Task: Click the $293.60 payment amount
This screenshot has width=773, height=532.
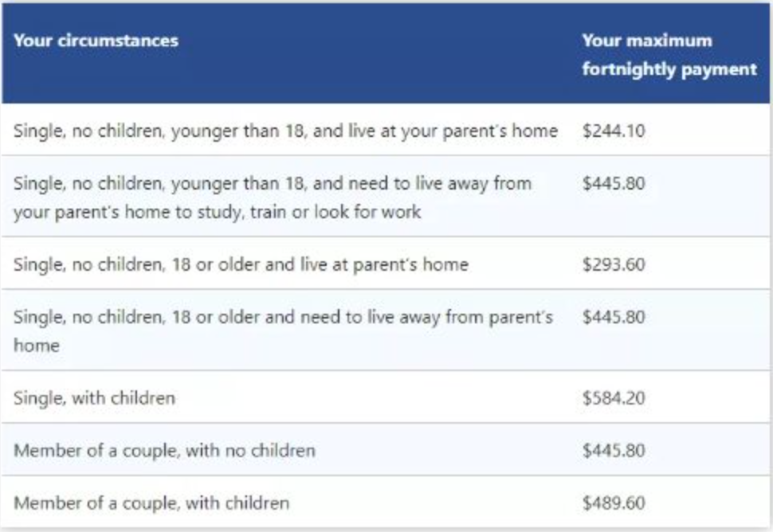Action: click(613, 264)
